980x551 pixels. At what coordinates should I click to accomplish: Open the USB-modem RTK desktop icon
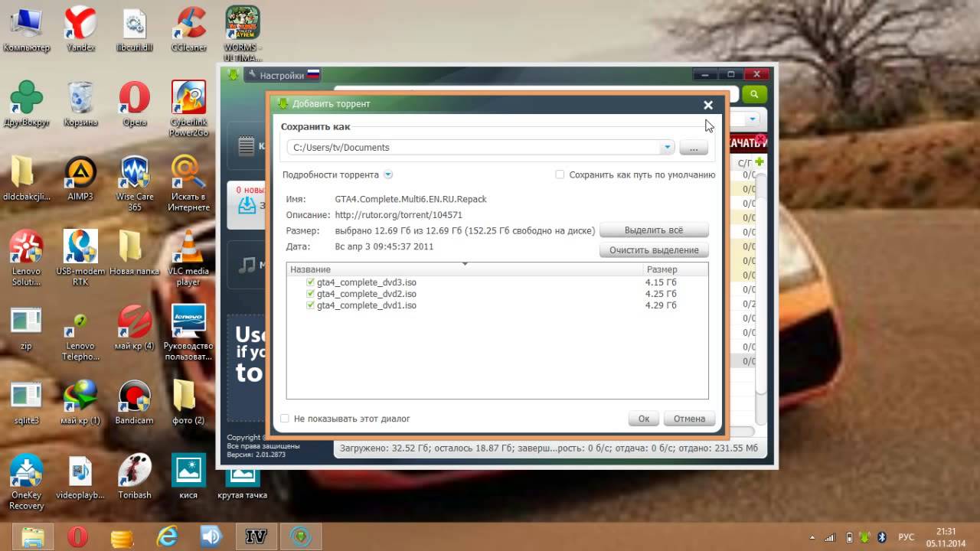(x=80, y=258)
